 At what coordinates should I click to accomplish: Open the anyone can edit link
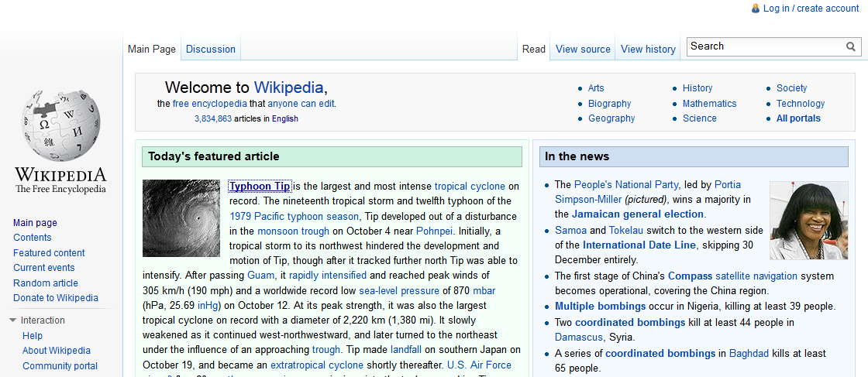click(x=301, y=104)
